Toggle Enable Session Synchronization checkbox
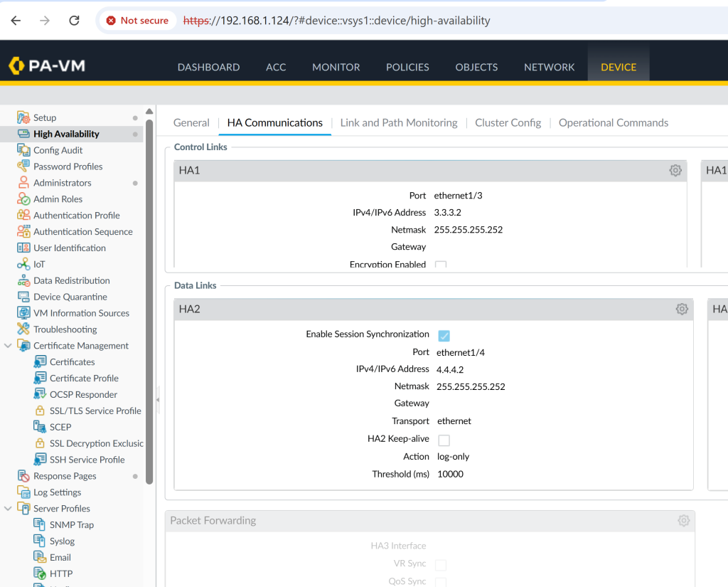This screenshot has height=587, width=728. [x=444, y=336]
